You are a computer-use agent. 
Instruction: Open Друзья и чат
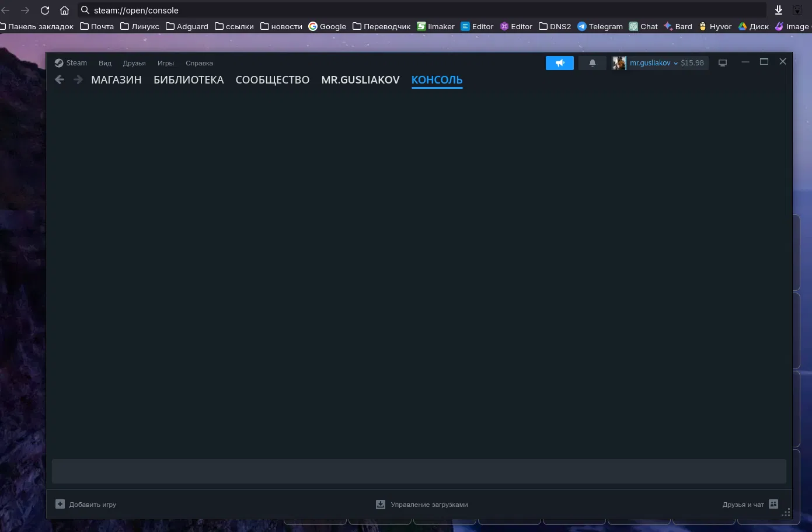pos(750,505)
